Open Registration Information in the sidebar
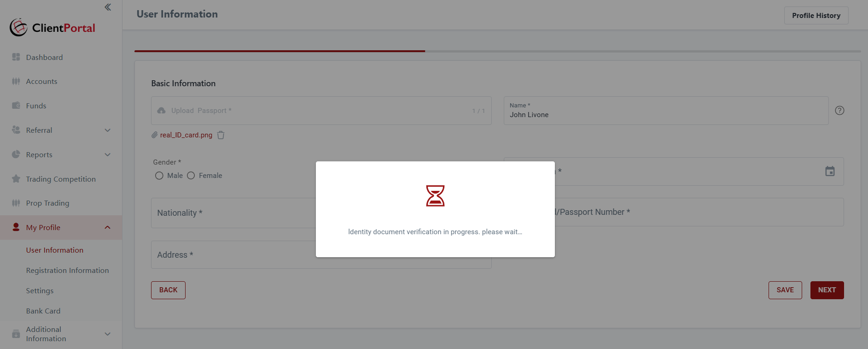Viewport: 868px width, 349px height. click(x=68, y=271)
